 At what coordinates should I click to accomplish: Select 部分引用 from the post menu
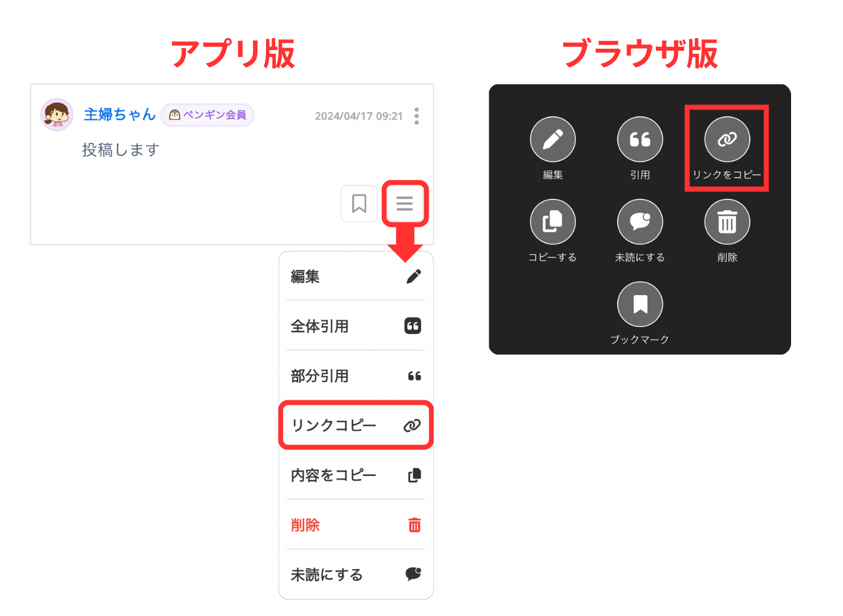pyautogui.click(x=356, y=376)
